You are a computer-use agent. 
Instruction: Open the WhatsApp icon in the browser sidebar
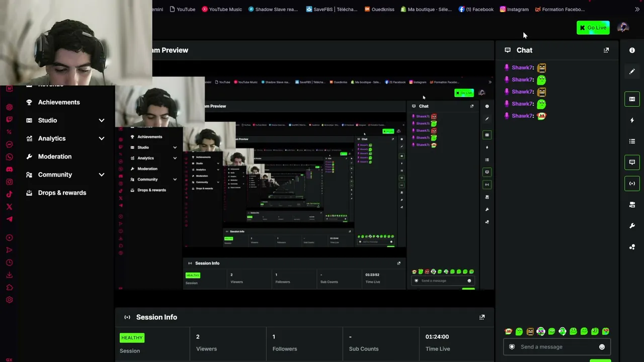pyautogui.click(x=9, y=157)
